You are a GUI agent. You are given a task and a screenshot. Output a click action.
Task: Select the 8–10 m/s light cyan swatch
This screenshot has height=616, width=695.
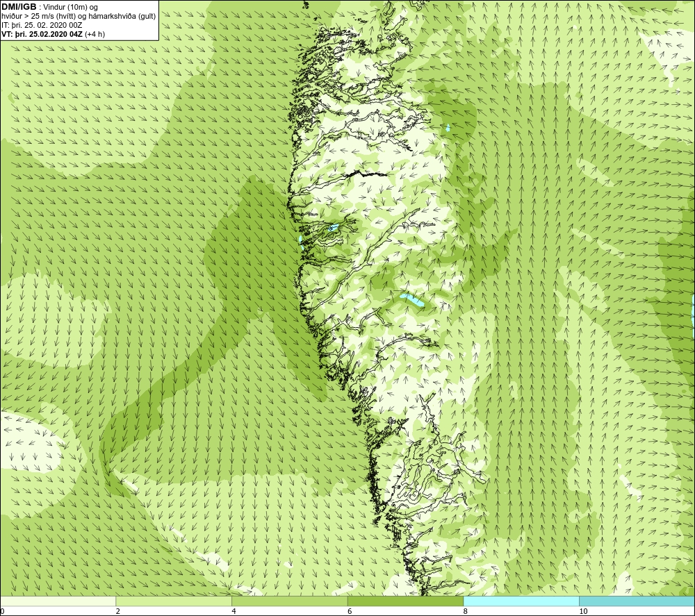(521, 601)
